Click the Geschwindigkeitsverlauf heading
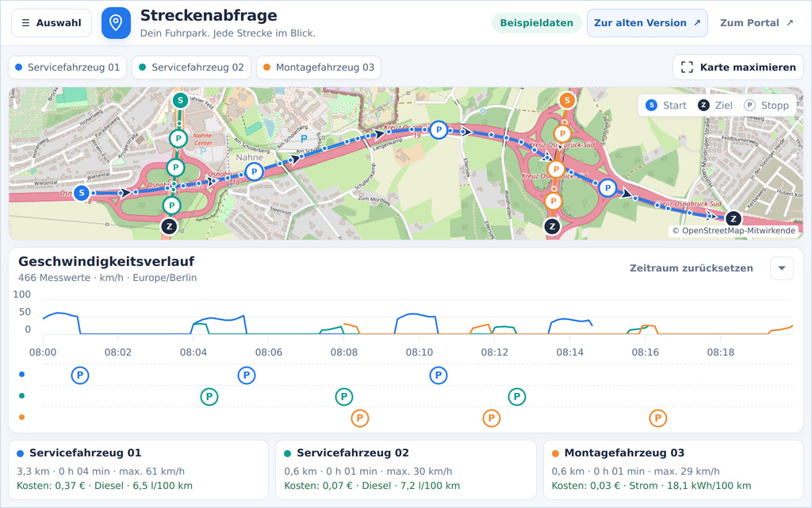Screen dimensions: 812x508 point(107,261)
